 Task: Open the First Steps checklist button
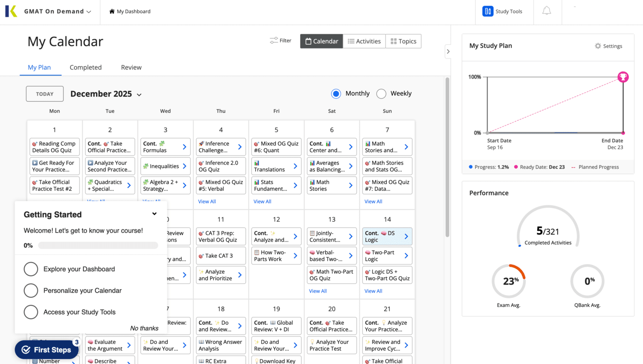point(46,350)
